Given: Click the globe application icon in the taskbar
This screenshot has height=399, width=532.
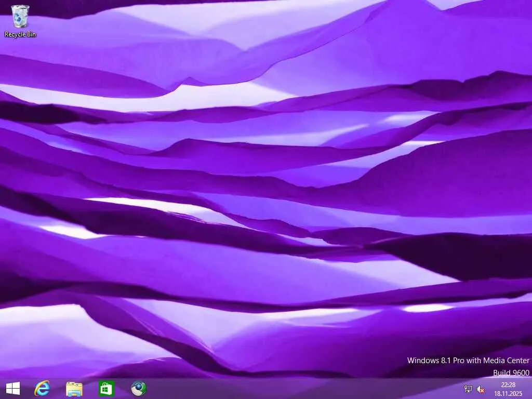Looking at the screenshot, I should click(138, 389).
